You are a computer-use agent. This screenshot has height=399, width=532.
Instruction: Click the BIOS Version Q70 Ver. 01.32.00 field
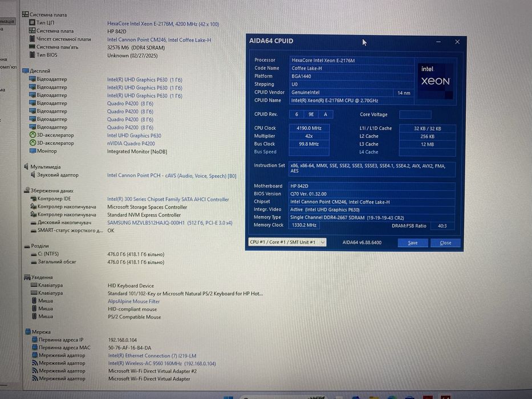coord(372,194)
